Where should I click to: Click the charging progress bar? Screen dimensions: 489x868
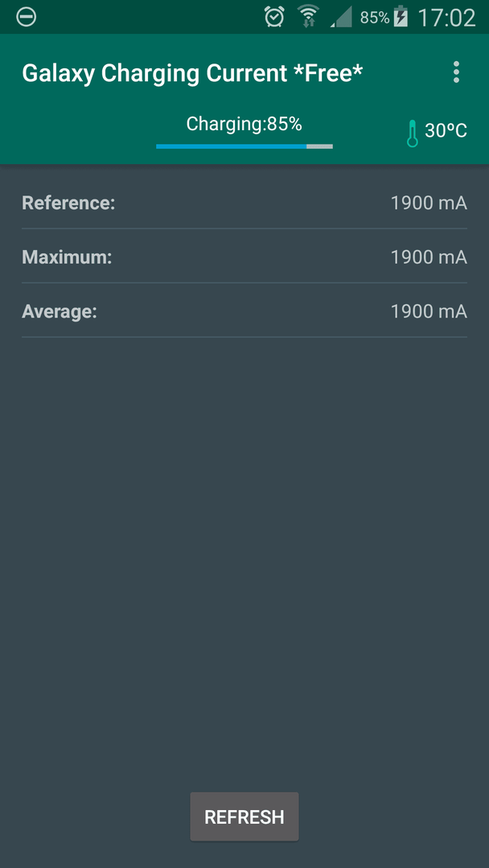pyautogui.click(x=244, y=146)
